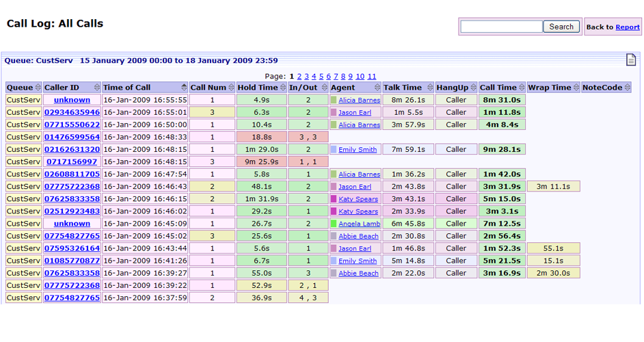Open agent Alicia Barnes on 16:55:55 call
Image resolution: width=644 pixels, height=342 pixels.
point(360,100)
